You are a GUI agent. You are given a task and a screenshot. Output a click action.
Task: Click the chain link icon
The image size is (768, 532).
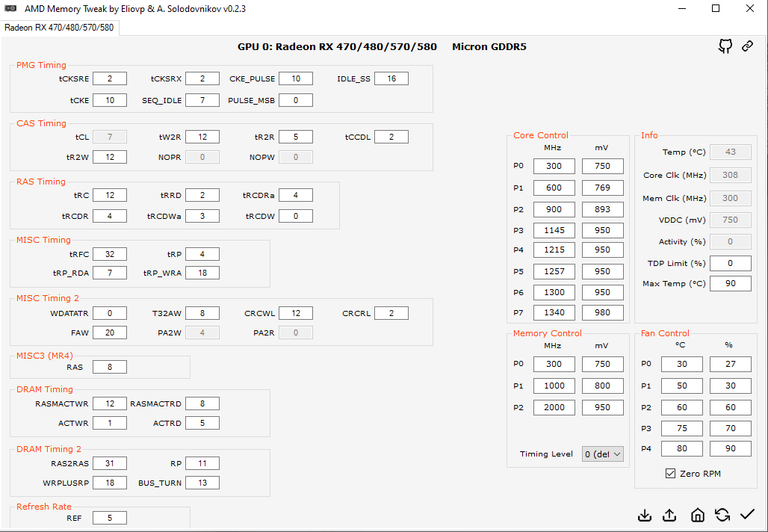point(747,46)
